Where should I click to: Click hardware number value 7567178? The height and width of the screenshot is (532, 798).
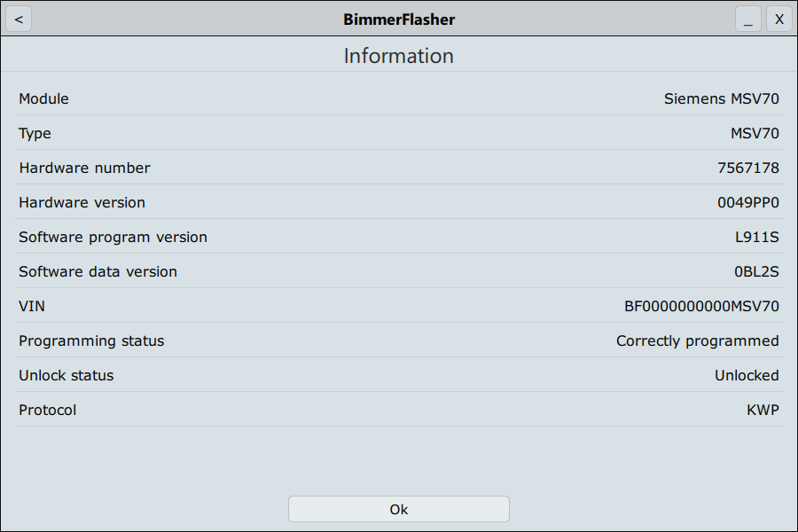click(x=747, y=168)
